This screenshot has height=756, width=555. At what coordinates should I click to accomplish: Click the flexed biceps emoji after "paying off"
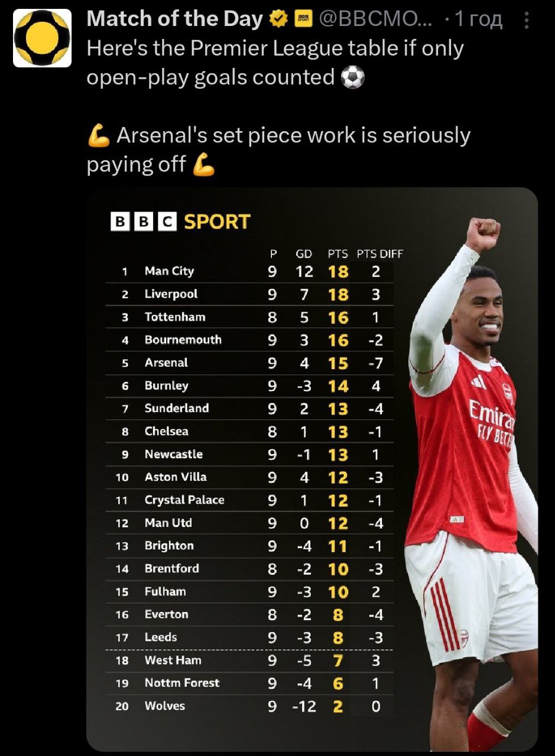(205, 165)
